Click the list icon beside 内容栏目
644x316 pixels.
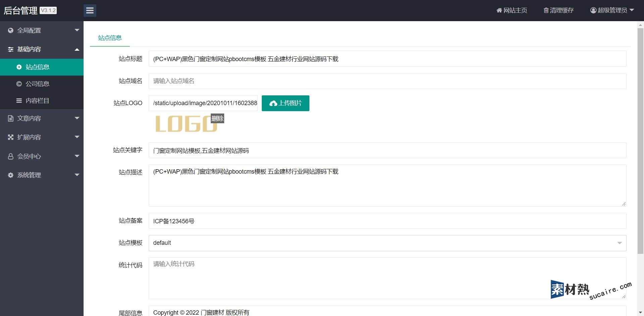(x=19, y=101)
